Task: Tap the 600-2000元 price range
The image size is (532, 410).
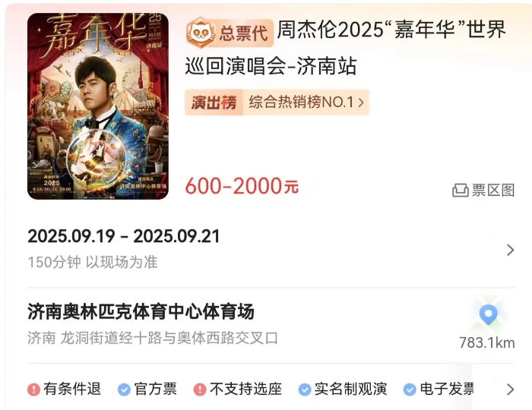Action: (x=242, y=186)
